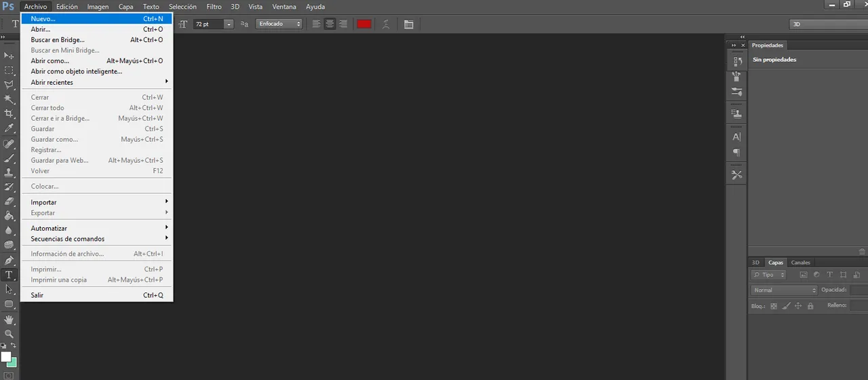Expand the Abrir recientes submenu
868x380 pixels.
96,82
